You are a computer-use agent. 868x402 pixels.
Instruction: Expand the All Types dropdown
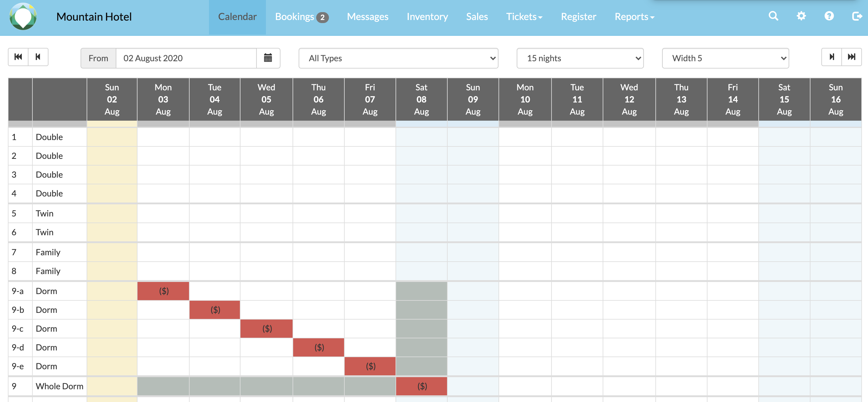click(398, 58)
